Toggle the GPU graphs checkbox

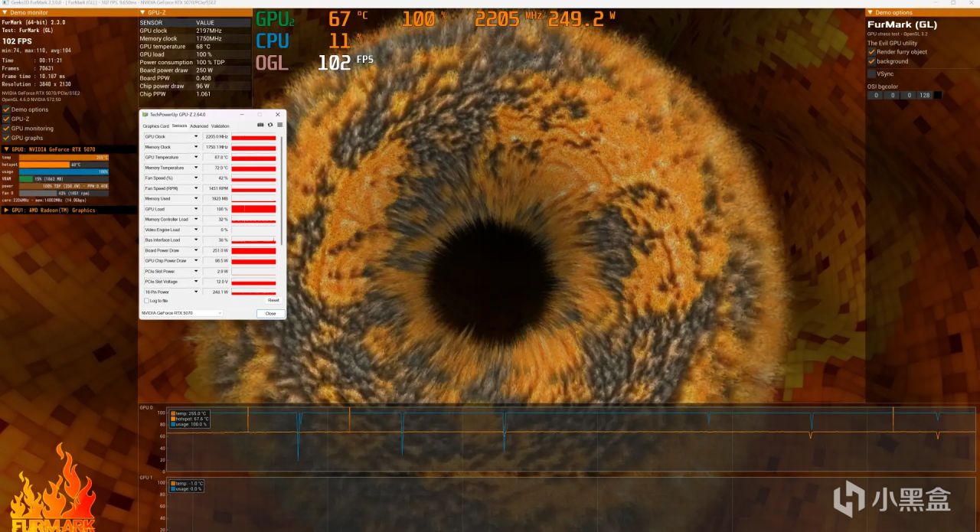6,138
